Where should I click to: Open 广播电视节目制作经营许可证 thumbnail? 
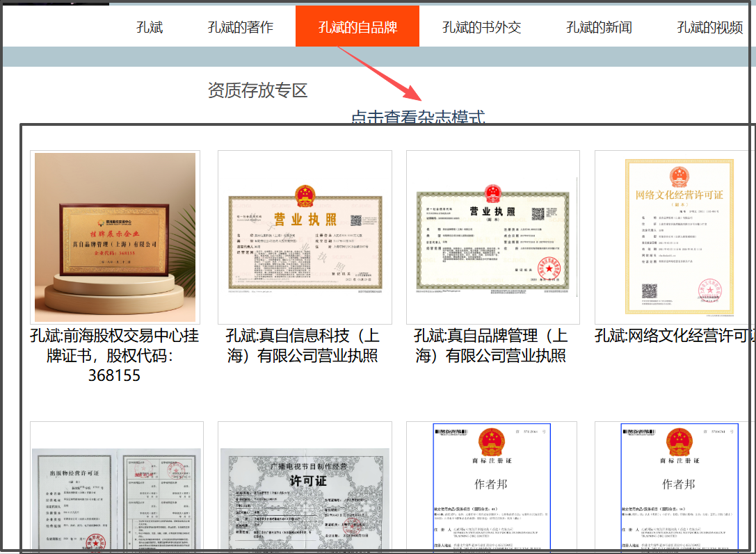coord(305,487)
